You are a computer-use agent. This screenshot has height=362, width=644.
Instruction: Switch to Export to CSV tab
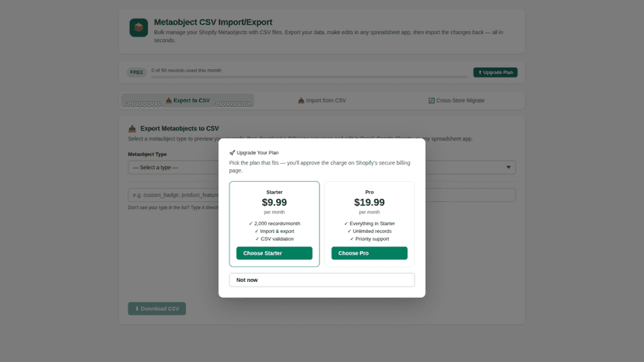(x=187, y=100)
